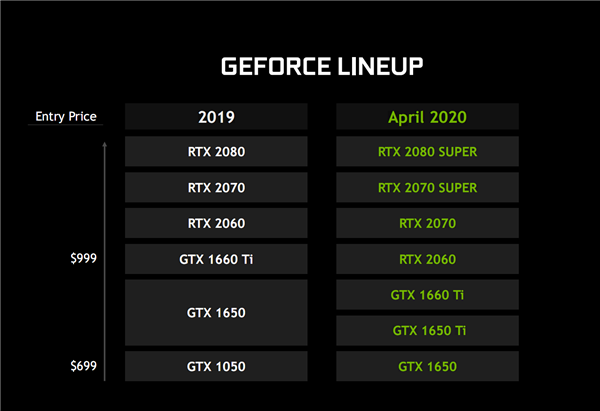Image resolution: width=600 pixels, height=411 pixels.
Task: Select green GTX 1660 Ti cell
Action: tap(427, 294)
